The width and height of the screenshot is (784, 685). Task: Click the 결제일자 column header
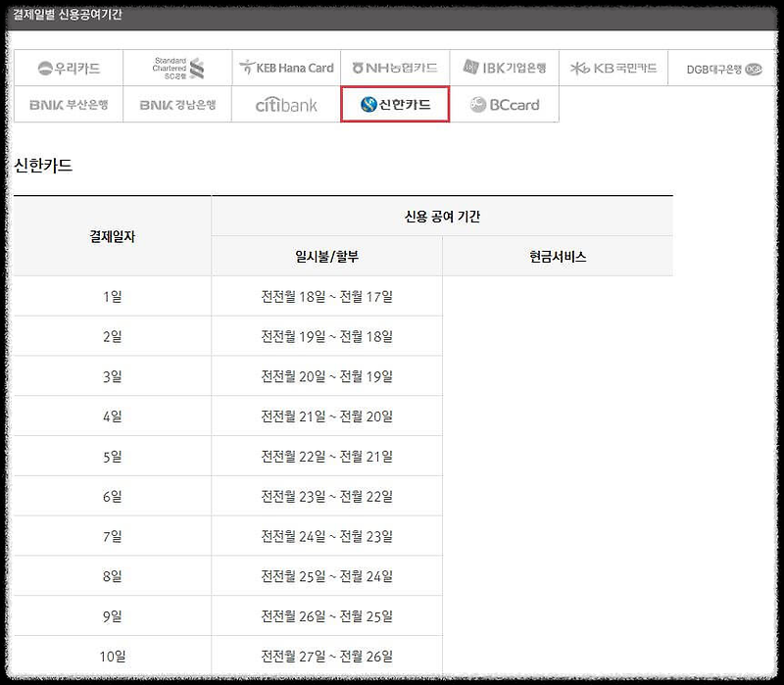click(113, 236)
